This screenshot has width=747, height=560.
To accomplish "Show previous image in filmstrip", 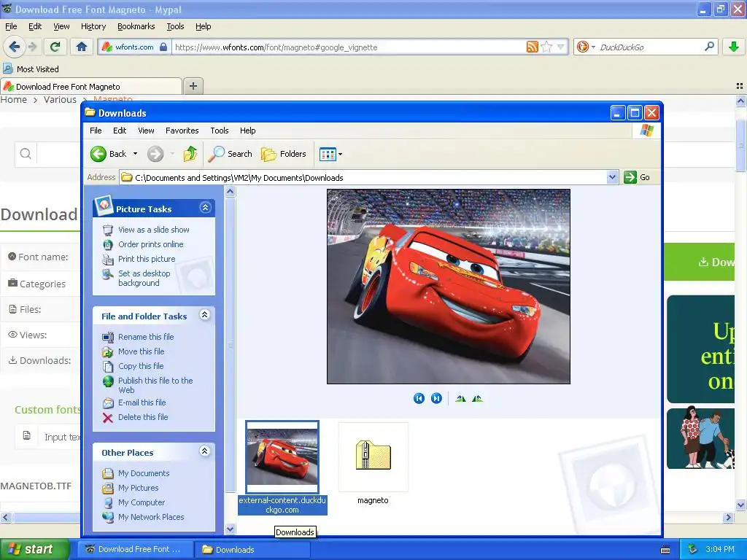I will (x=419, y=398).
